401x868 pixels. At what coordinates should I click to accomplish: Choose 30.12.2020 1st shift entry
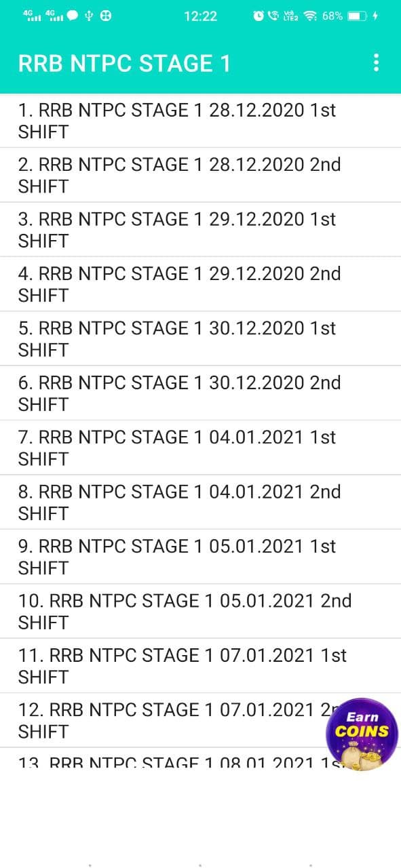click(200, 339)
